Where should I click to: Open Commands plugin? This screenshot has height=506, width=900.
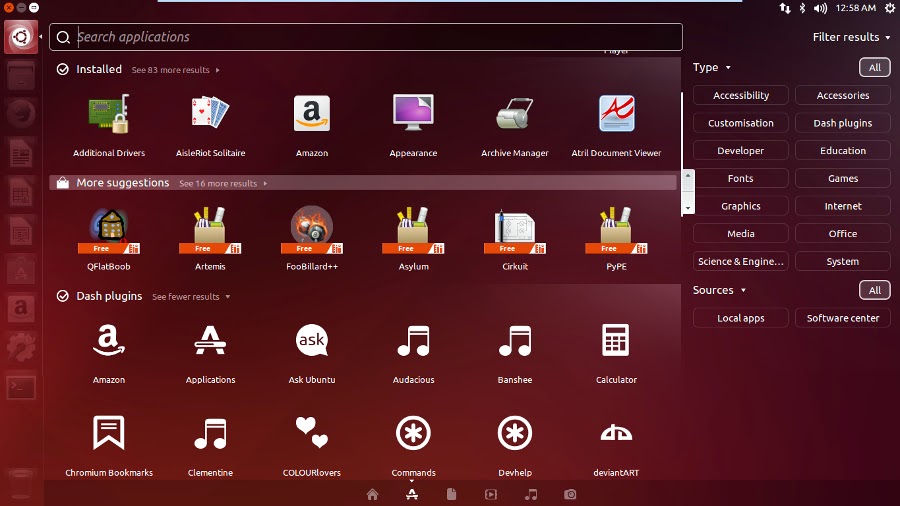413,446
